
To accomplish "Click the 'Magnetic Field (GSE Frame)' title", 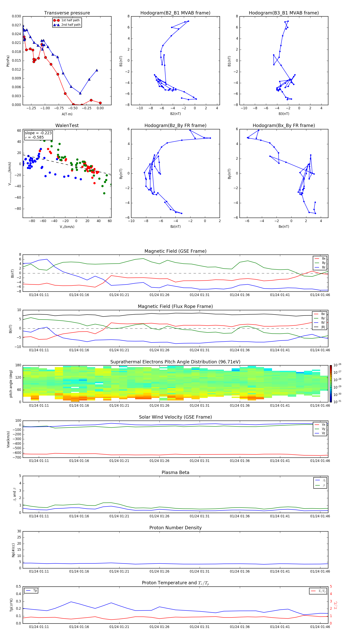I will 175,251.
